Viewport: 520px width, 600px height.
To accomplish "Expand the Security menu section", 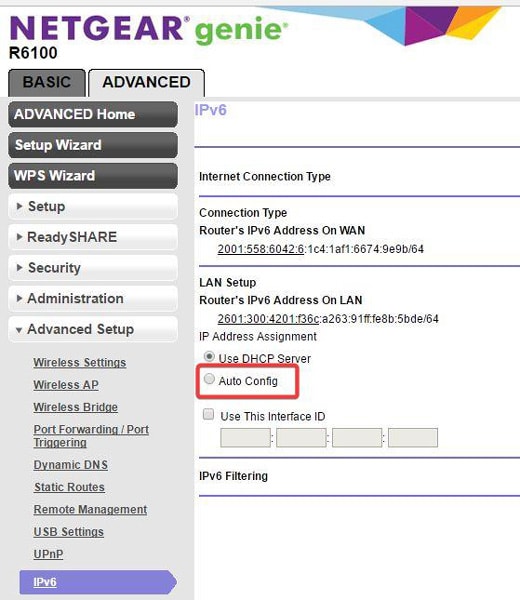I will 93,267.
